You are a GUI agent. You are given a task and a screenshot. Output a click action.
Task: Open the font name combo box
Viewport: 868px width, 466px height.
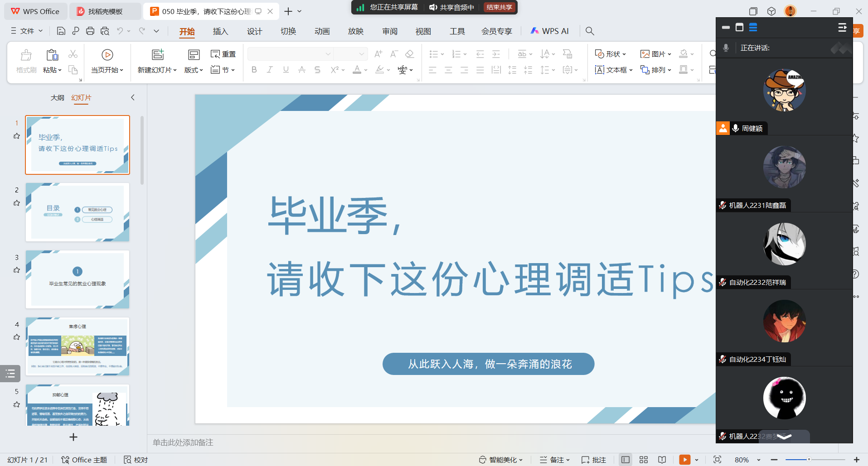tap(290, 54)
